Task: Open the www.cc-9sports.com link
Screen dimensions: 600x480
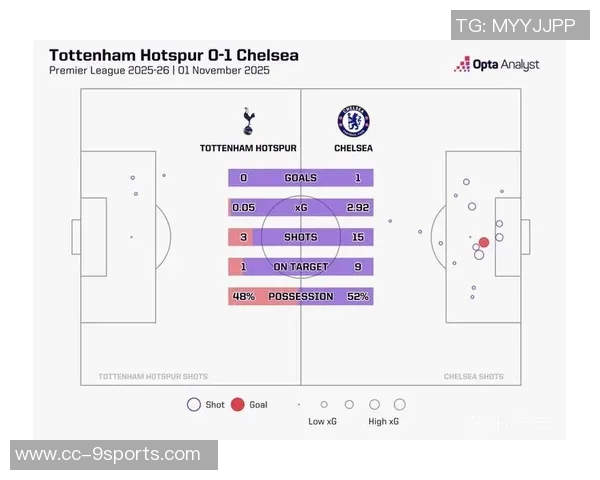Action: 109,455
